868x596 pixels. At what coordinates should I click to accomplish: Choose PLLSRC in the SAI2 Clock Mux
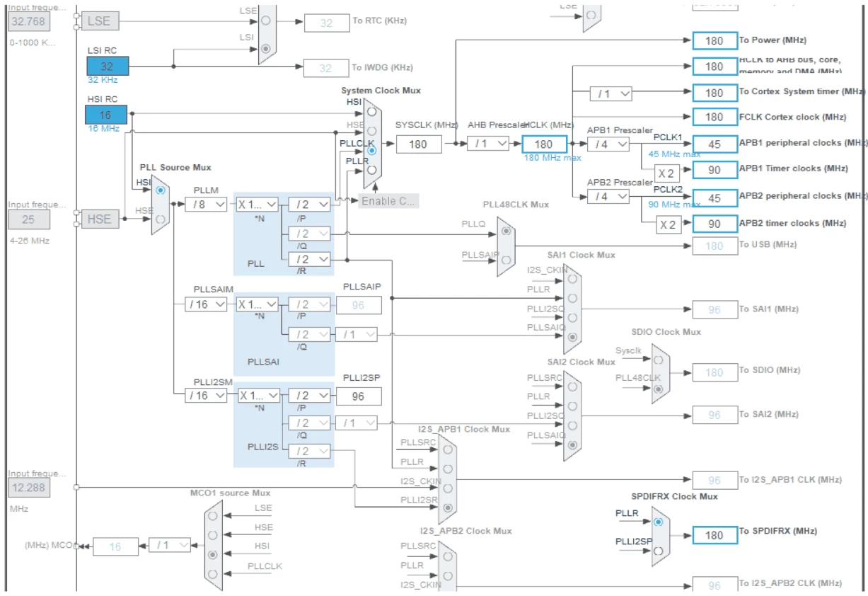pyautogui.click(x=572, y=386)
